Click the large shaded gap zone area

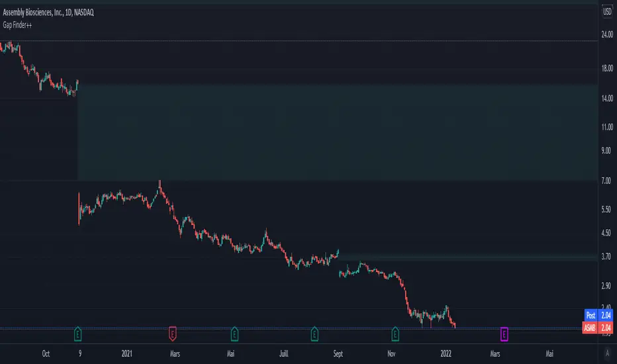pos(338,132)
